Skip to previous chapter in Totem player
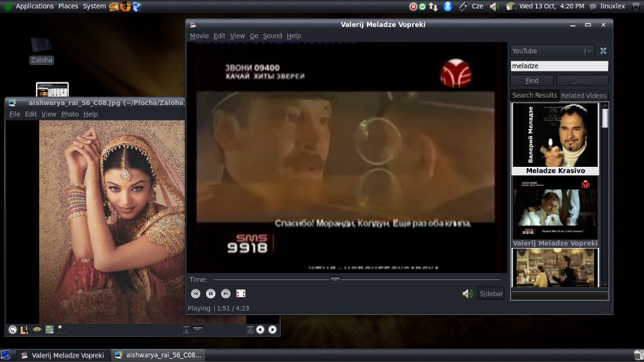644x362 pixels. [196, 293]
